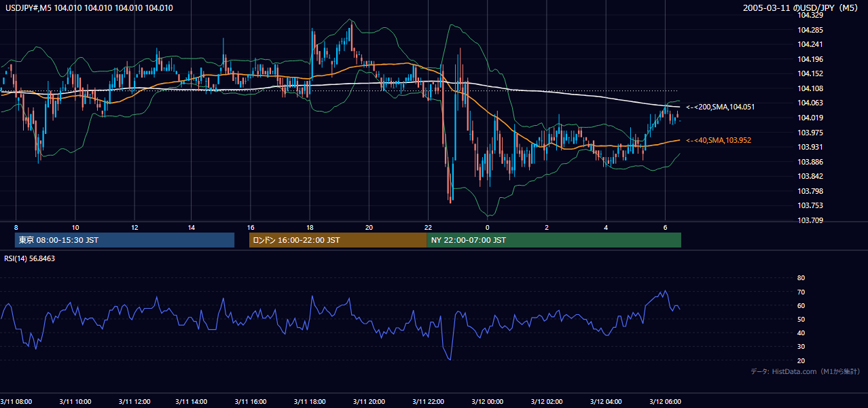Click the 3/11 16:00 date label
Image resolution: width=868 pixels, height=408 pixels.
(x=250, y=401)
